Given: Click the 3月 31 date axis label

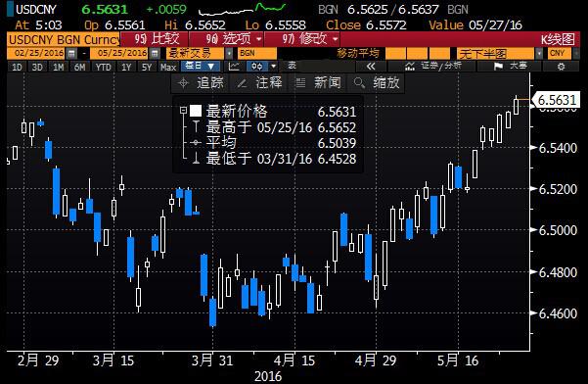Looking at the screenshot, I should point(212,360).
